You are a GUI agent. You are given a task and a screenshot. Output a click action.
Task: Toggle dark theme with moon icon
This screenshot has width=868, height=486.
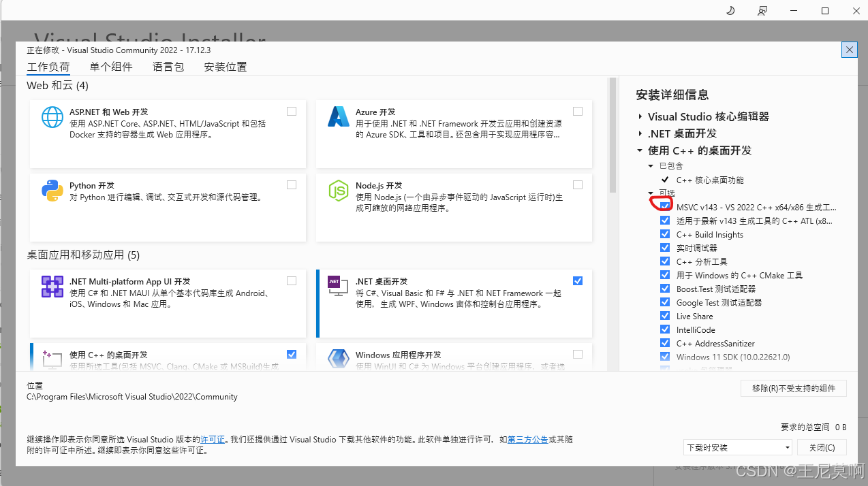pos(731,11)
